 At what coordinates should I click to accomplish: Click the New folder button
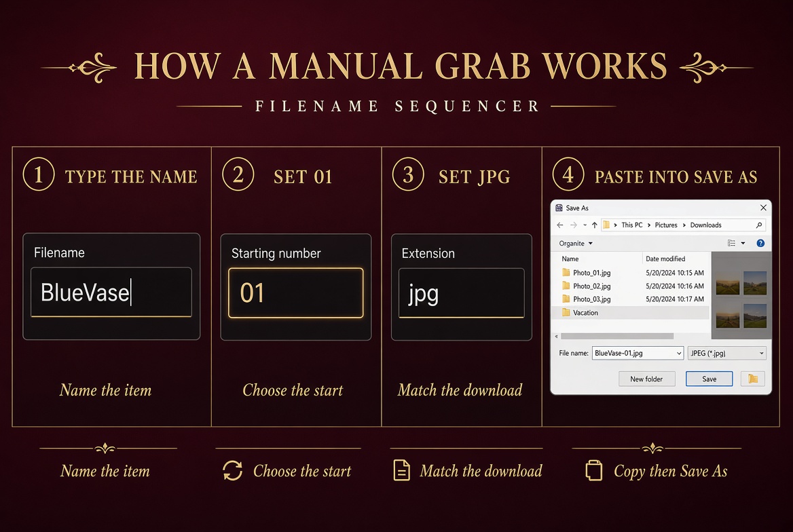(x=646, y=379)
